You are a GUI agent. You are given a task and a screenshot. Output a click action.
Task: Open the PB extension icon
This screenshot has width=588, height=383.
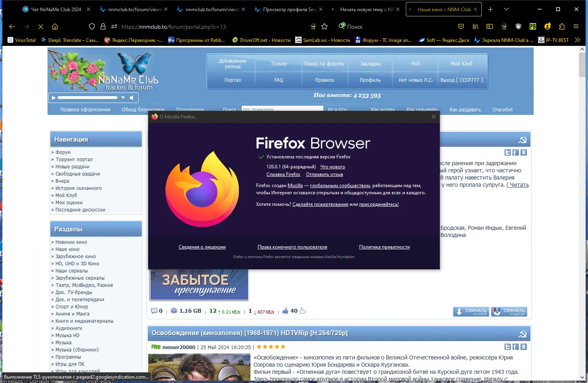pyautogui.click(x=533, y=26)
